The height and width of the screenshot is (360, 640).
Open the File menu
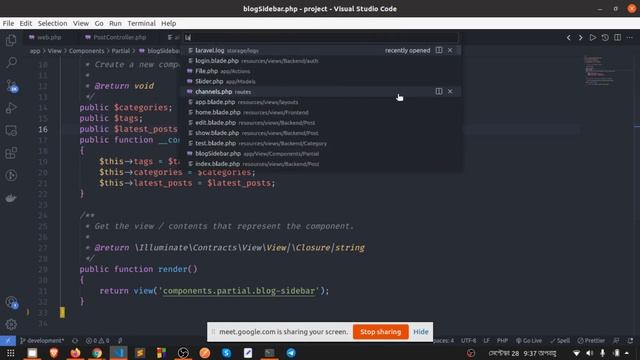[x=8, y=23]
